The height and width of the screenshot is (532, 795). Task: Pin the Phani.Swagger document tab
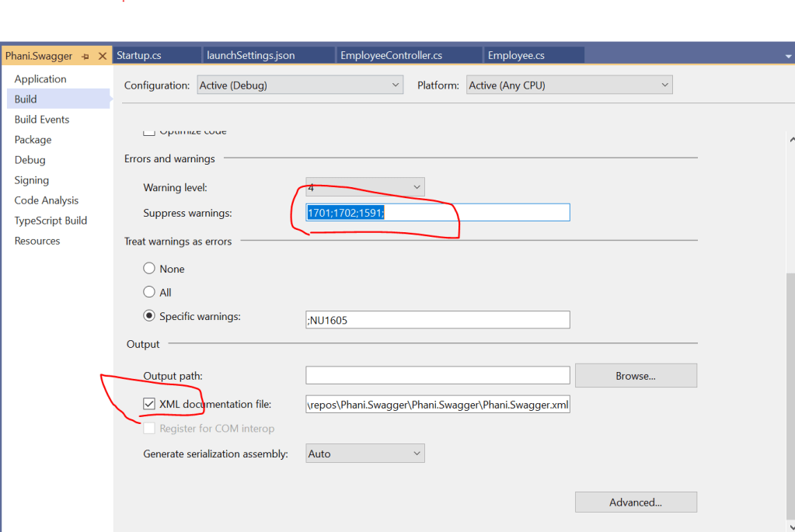pos(86,56)
